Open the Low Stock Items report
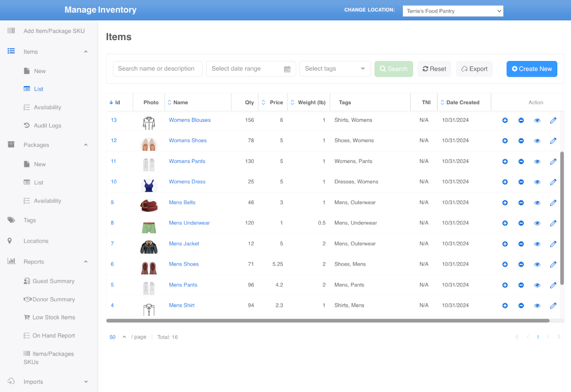571x392 pixels. [53, 317]
